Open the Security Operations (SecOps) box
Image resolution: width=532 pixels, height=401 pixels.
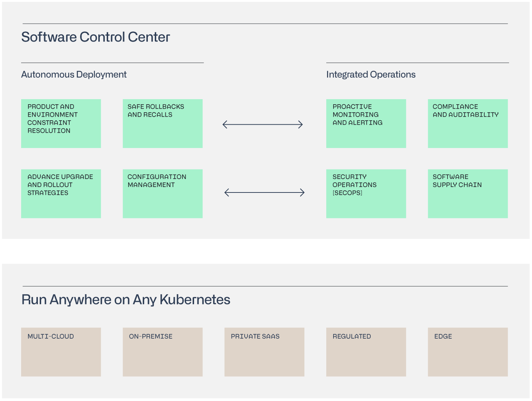366,194
